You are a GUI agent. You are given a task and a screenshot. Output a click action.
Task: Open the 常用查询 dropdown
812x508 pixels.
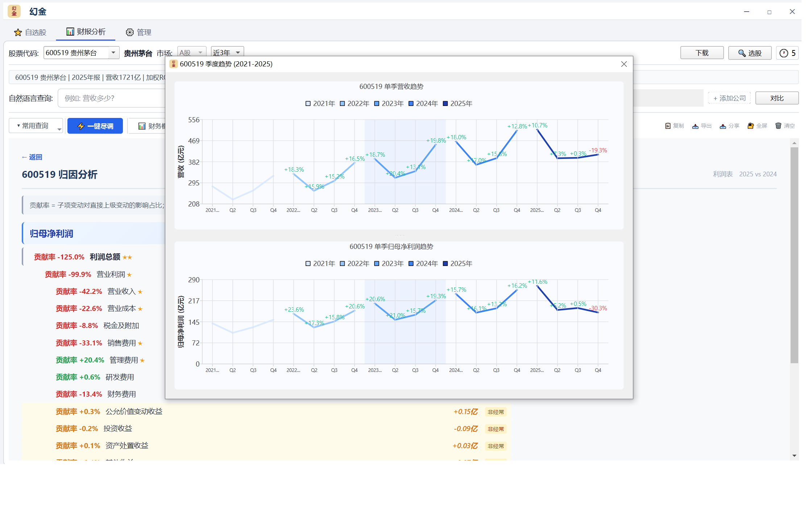pyautogui.click(x=36, y=126)
